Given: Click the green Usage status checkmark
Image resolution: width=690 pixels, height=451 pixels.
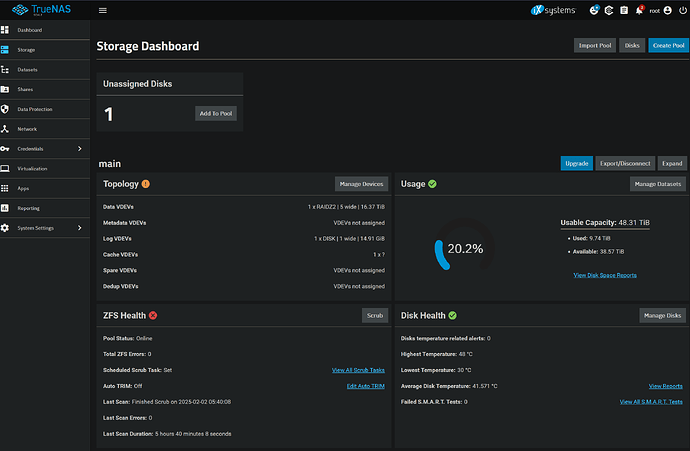Looking at the screenshot, I should click(x=432, y=184).
